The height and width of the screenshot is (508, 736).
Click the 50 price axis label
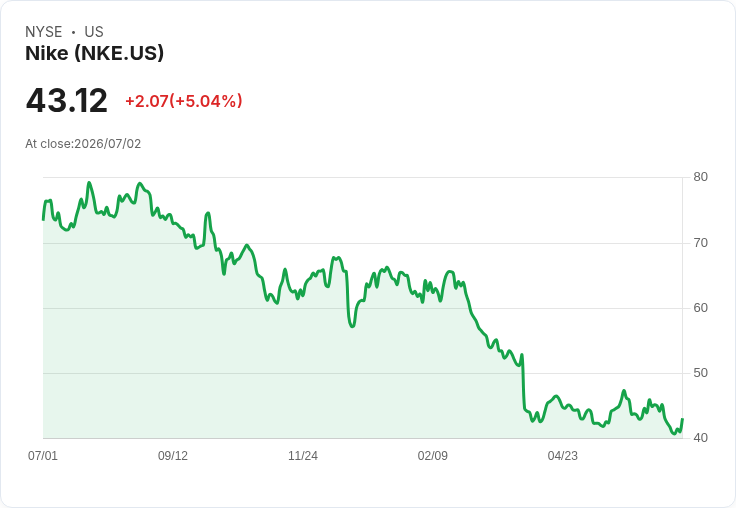[x=700, y=373]
